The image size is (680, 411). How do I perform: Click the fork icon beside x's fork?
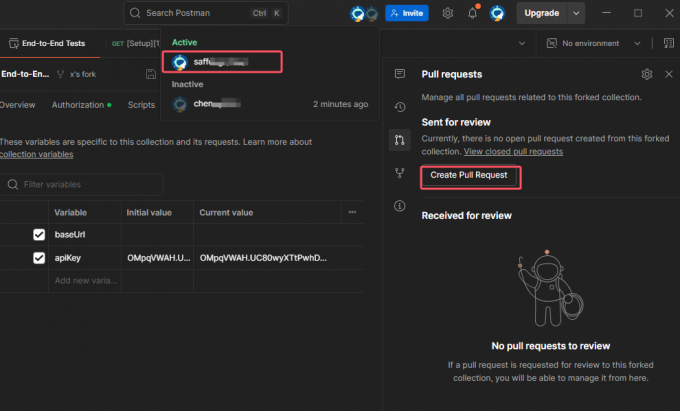(x=61, y=74)
